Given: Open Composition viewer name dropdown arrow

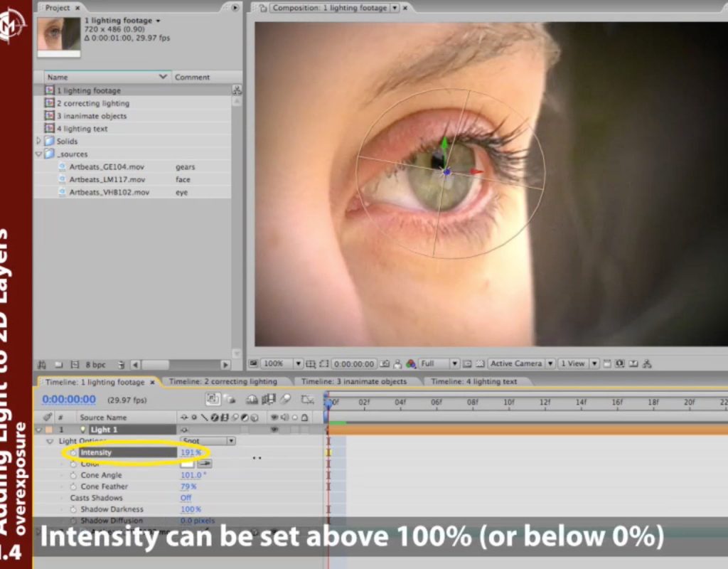Looking at the screenshot, I should coord(395,7).
